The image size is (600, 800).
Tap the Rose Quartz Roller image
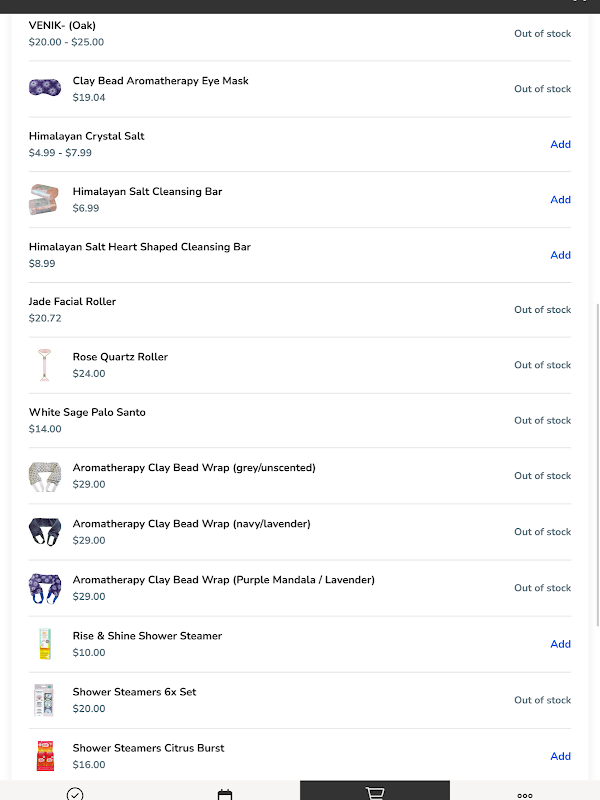pyautogui.click(x=45, y=365)
